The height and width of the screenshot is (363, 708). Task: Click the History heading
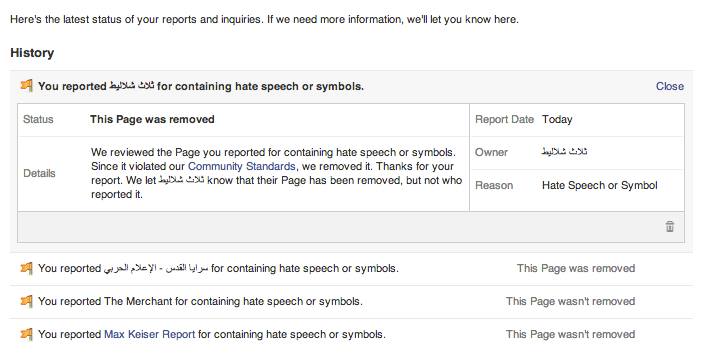[x=32, y=53]
